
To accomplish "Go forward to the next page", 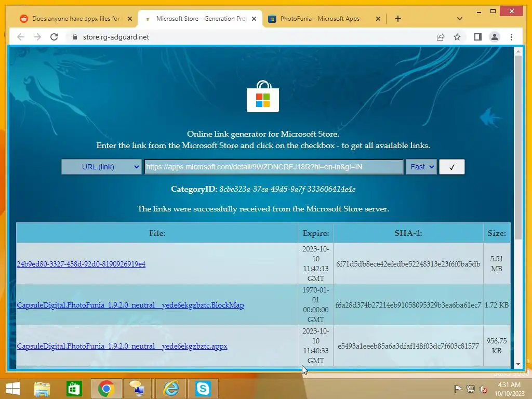I will (37, 37).
